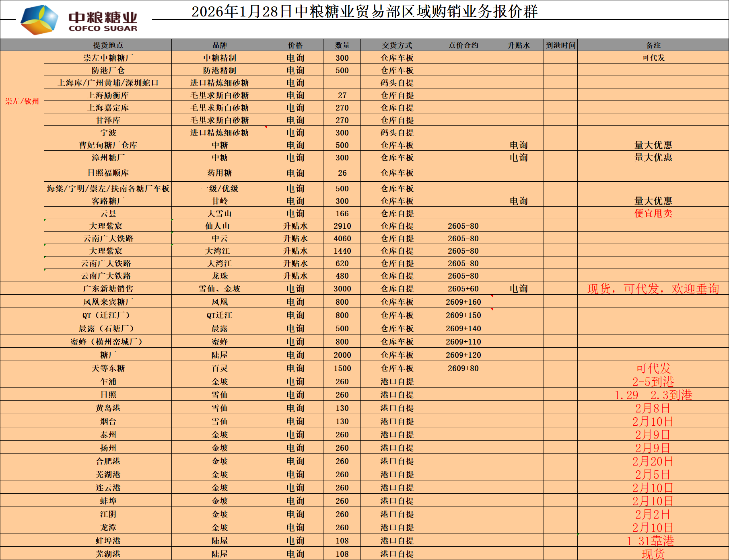Click the 天等东糖 location cell
Viewport: 729px width, 560px height.
[x=108, y=368]
